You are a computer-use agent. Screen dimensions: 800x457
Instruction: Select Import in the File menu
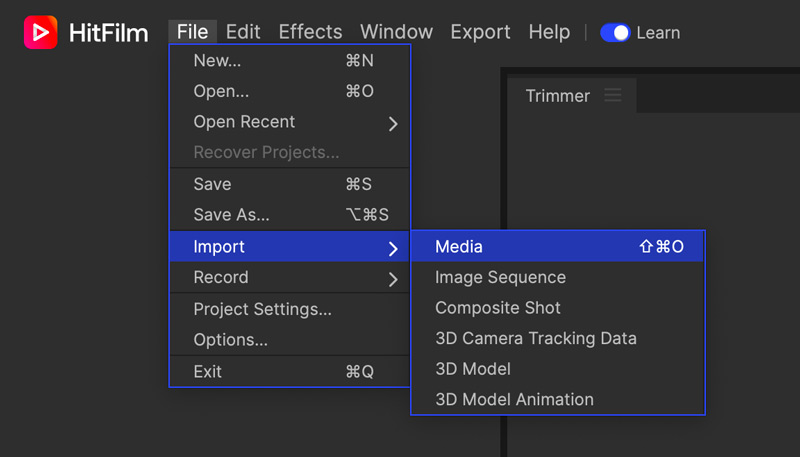(290, 247)
